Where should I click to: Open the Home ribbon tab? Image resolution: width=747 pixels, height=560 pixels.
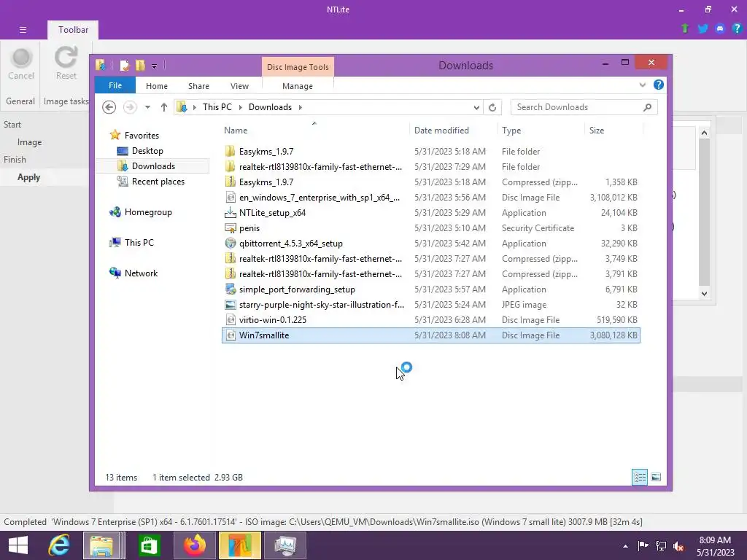157,86
